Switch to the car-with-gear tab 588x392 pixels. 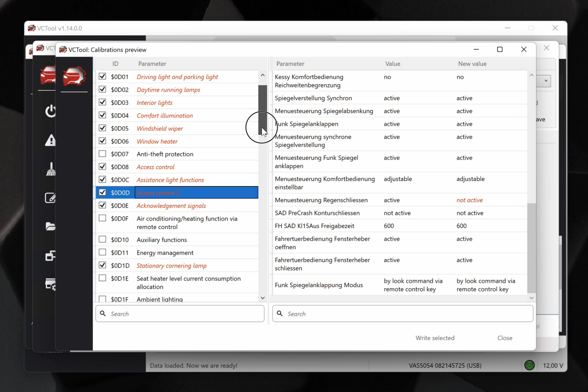tap(74, 76)
